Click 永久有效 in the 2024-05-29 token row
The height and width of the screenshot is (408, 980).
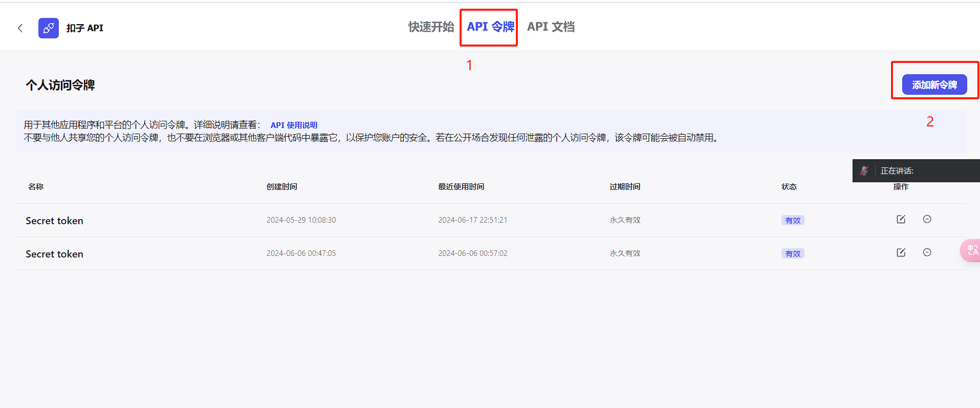(625, 220)
